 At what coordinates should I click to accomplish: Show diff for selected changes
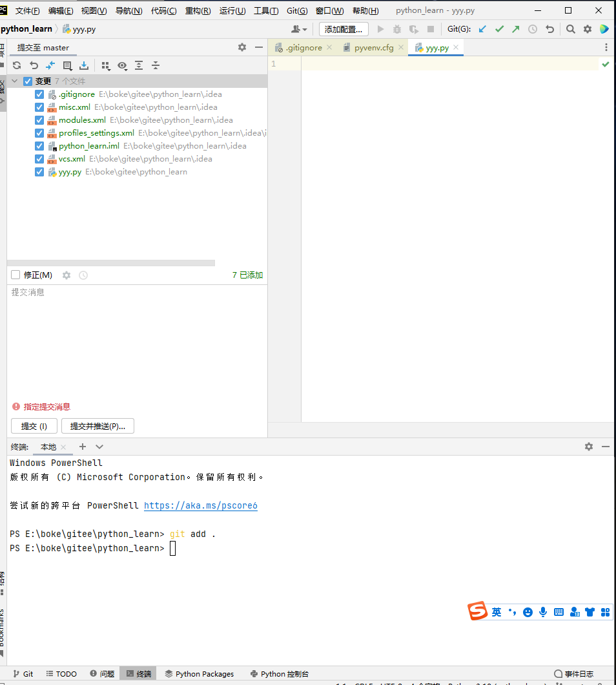(x=50, y=65)
